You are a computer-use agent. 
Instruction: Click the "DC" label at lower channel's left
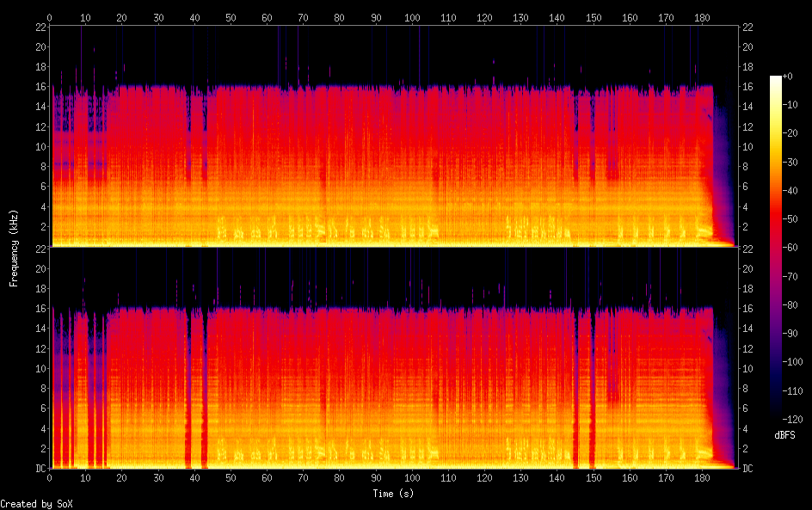[x=40, y=469]
